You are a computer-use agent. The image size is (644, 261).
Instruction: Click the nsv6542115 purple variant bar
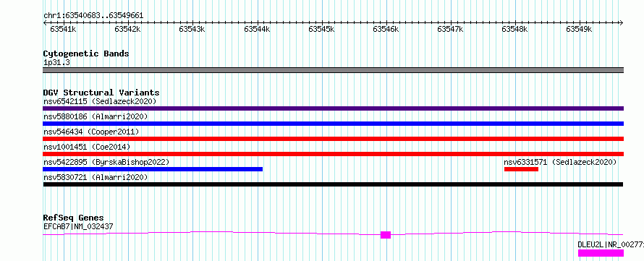(x=333, y=108)
